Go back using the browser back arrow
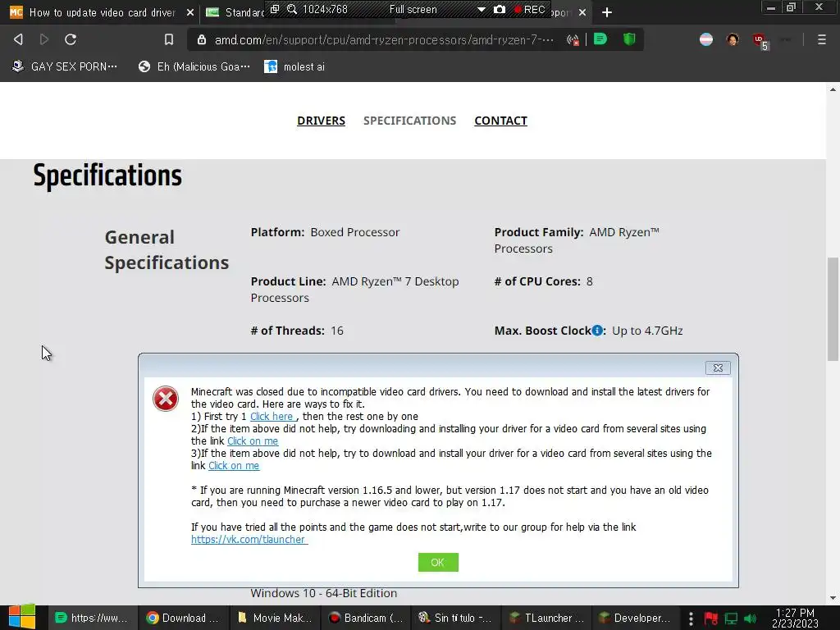840x630 pixels. 18,39
